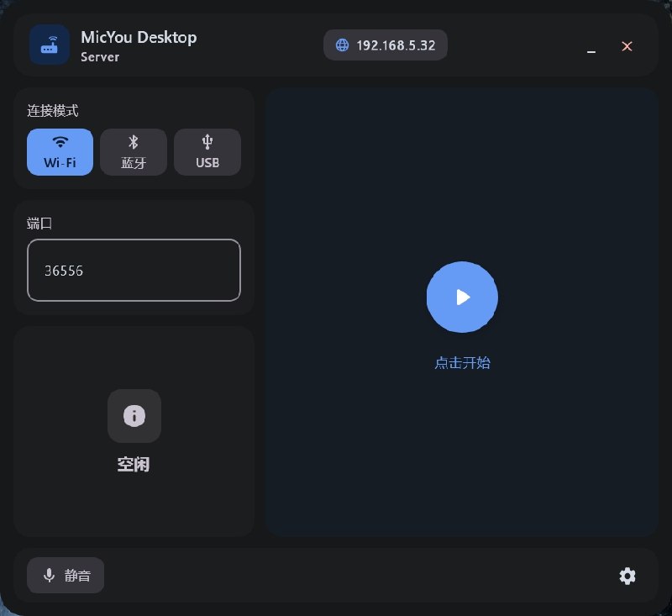Switch connection mode to USB
The width and height of the screenshot is (672, 616).
(207, 152)
